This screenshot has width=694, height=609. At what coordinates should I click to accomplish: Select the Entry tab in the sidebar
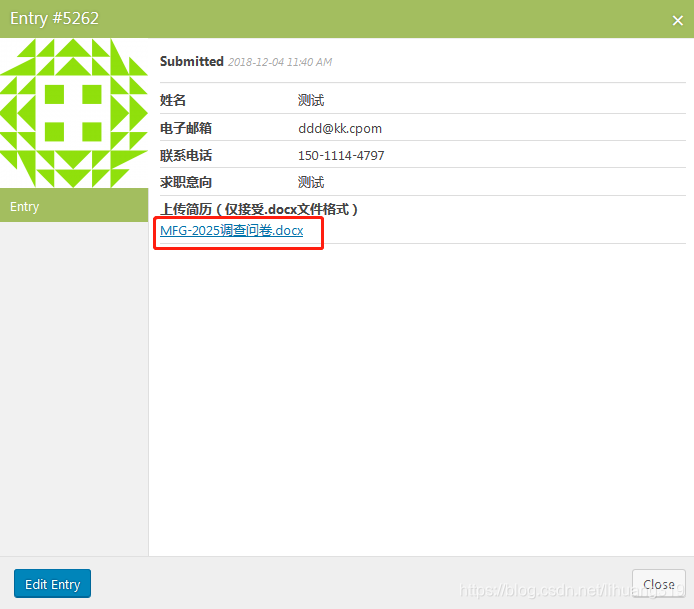[x=74, y=205]
